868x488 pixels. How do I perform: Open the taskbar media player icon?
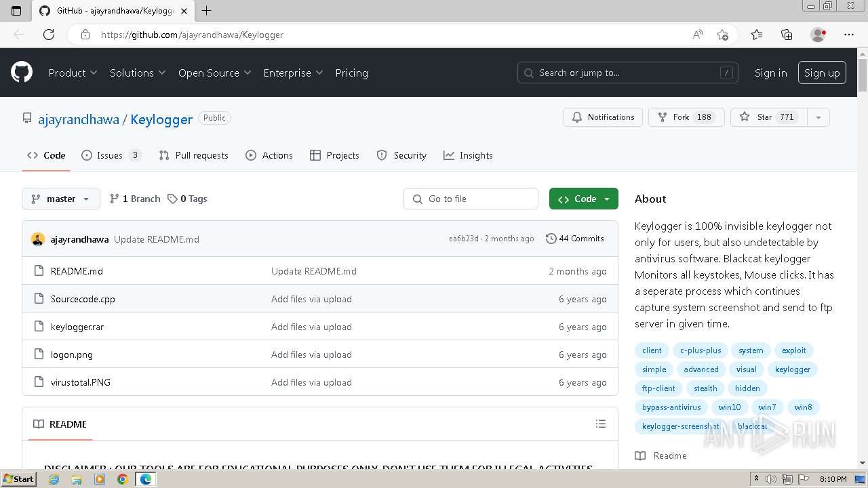coord(100,479)
